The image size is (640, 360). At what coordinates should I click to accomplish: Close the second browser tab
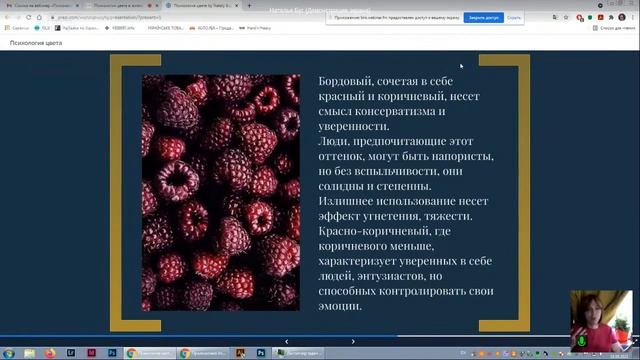(x=157, y=6)
